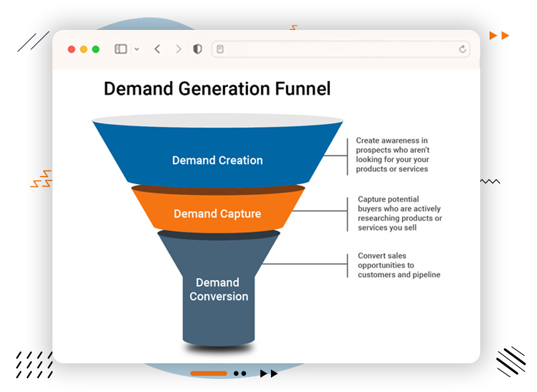Reload the page with the refresh icon
Viewport: 537px width, 392px height.
[463, 49]
